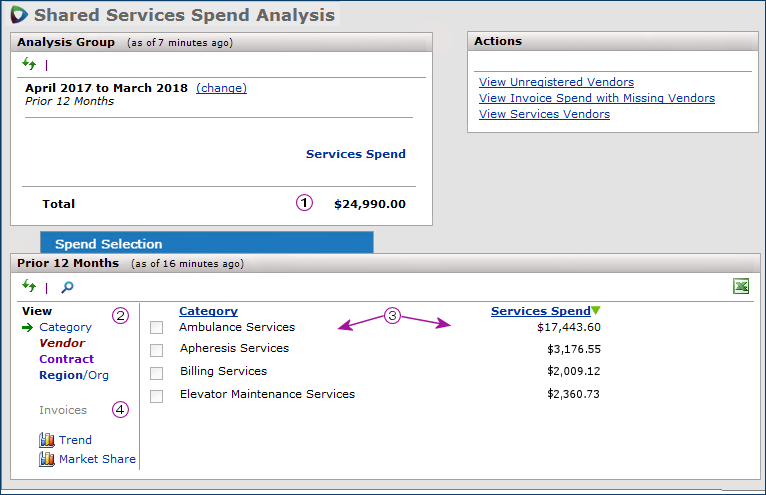Switch to Vendor view
This screenshot has height=495, width=766.
point(62,343)
